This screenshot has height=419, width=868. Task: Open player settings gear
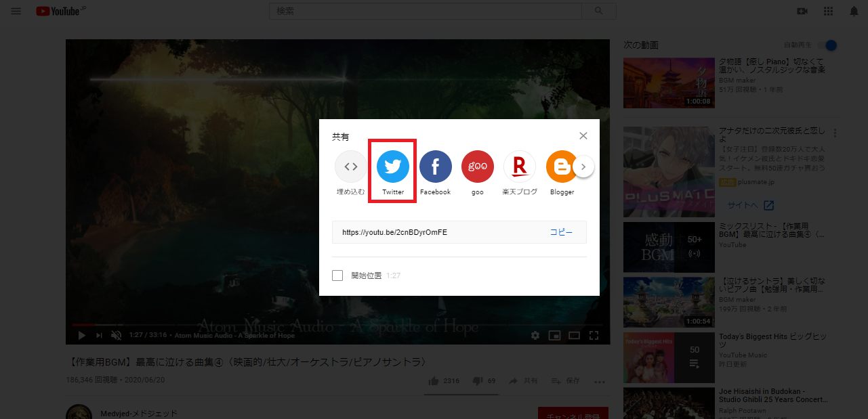535,335
